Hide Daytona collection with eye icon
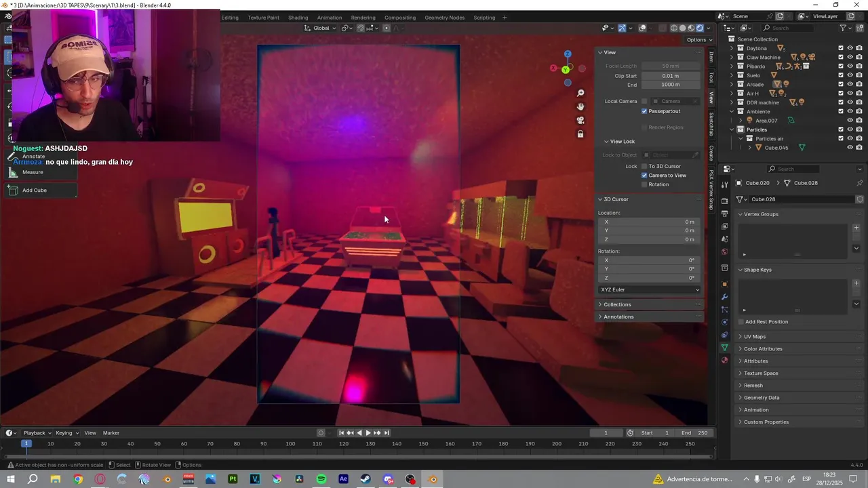The height and width of the screenshot is (488, 868). 850,48
